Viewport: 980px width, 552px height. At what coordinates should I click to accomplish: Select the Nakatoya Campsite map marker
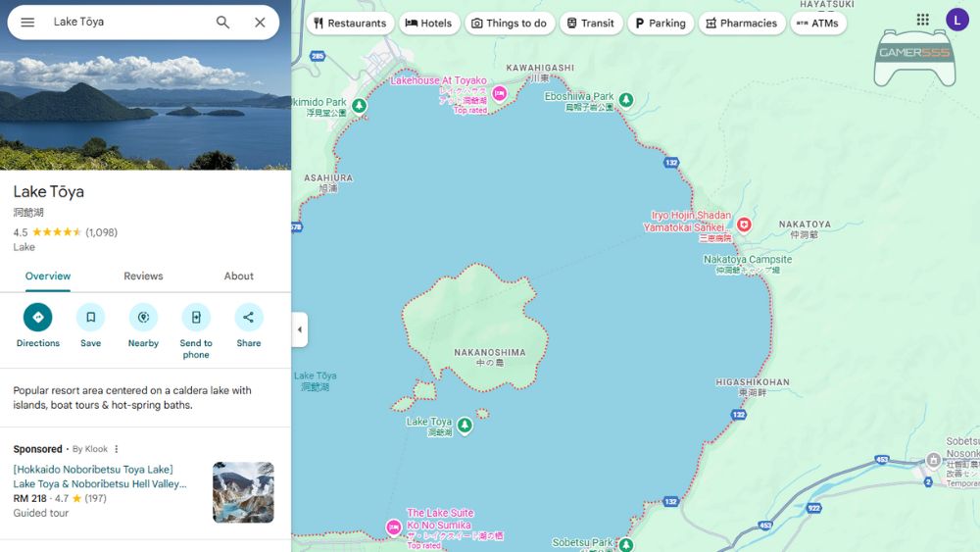coord(748,260)
